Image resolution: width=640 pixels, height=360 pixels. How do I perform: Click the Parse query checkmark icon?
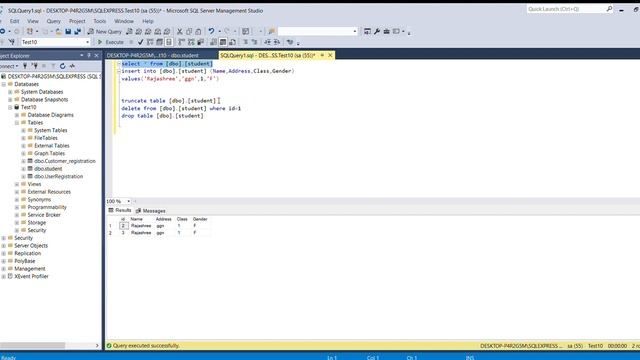pyautogui.click(x=140, y=42)
